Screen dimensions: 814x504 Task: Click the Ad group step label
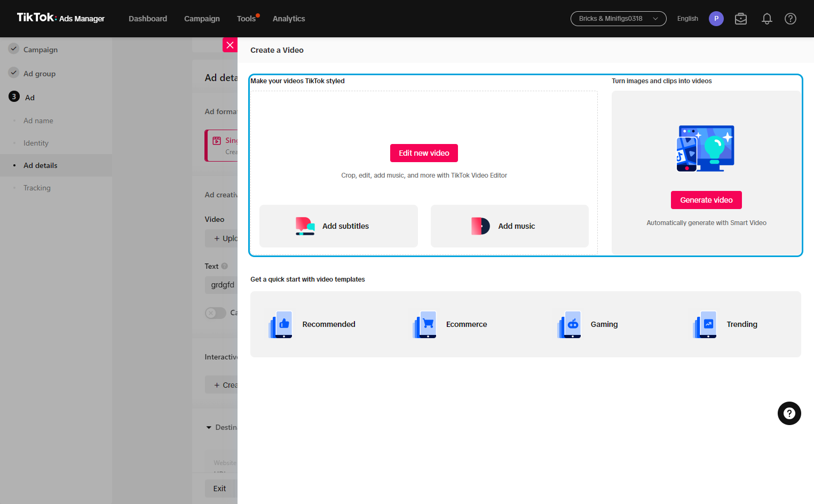39,74
